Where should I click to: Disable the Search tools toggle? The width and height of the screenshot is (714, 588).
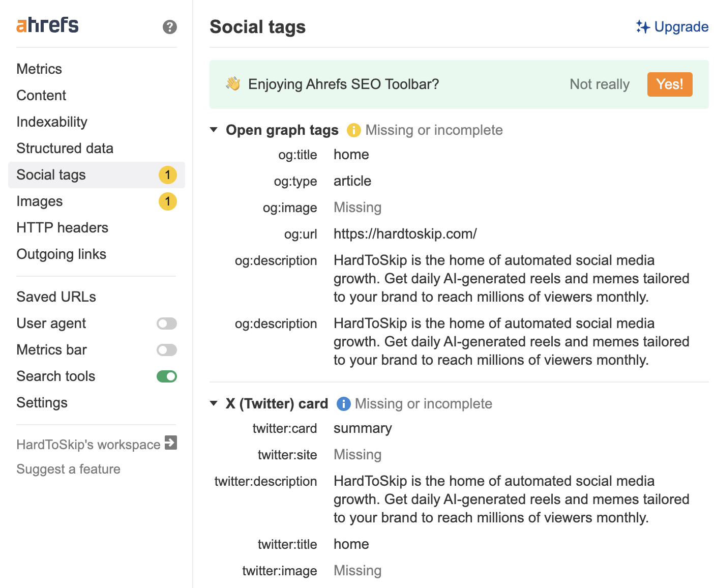click(x=166, y=376)
